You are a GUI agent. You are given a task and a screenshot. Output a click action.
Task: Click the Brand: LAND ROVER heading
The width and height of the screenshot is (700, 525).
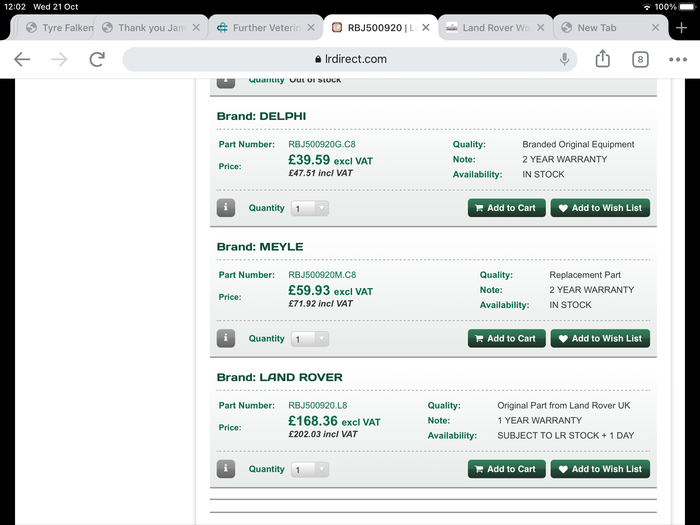[279, 377]
